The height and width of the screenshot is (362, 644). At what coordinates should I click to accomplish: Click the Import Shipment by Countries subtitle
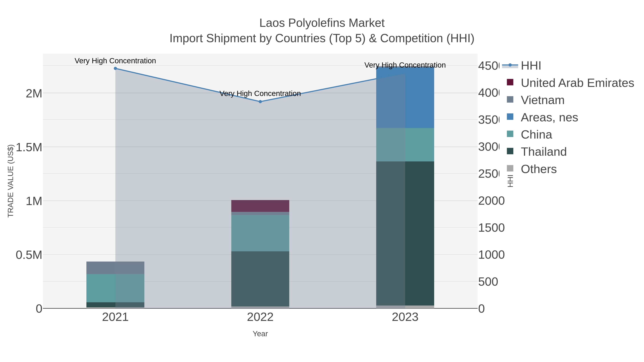(322, 38)
